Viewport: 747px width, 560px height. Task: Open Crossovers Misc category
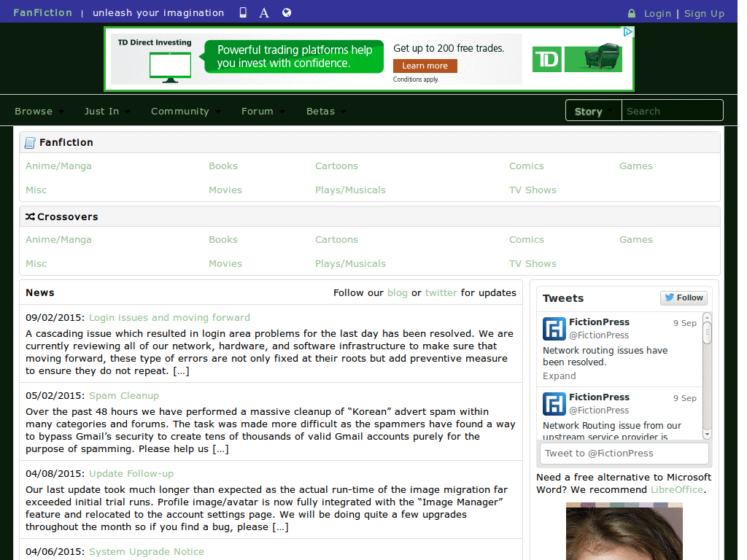[36, 264]
